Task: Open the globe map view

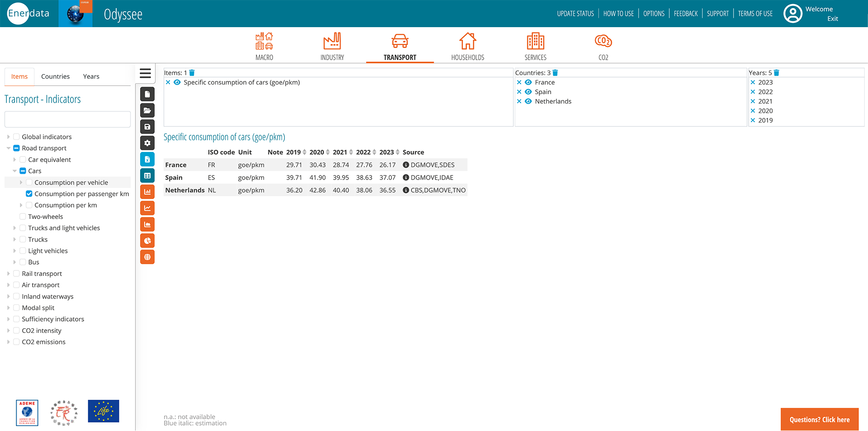Action: (x=147, y=257)
